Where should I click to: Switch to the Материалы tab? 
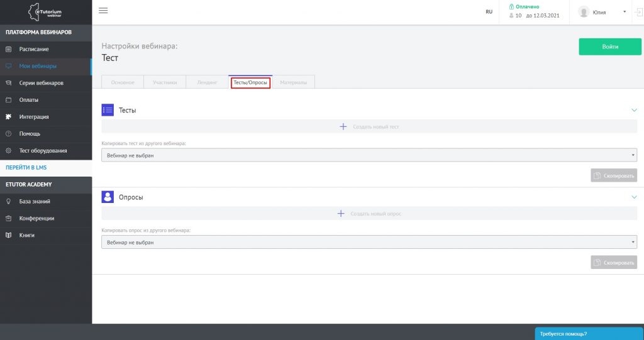tap(294, 82)
